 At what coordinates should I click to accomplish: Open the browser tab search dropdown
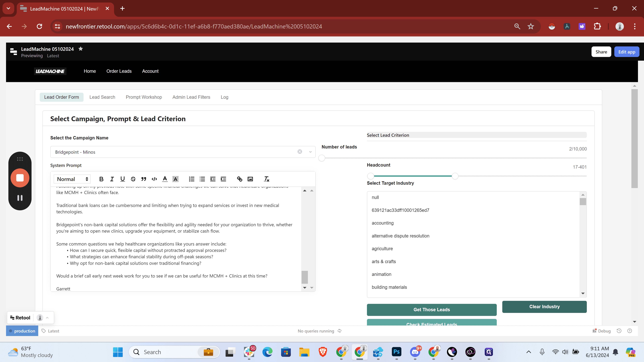point(8,8)
